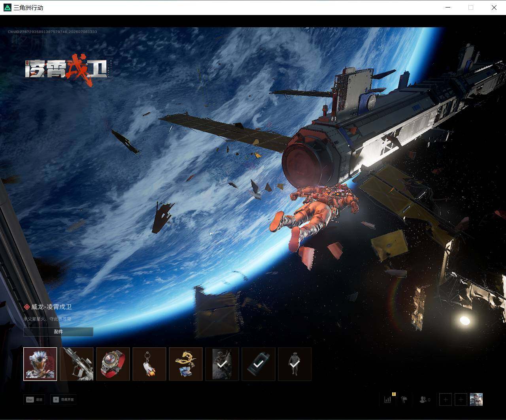Select the golden dragon bundle item
Screen dimensions: 506x420
(186, 364)
